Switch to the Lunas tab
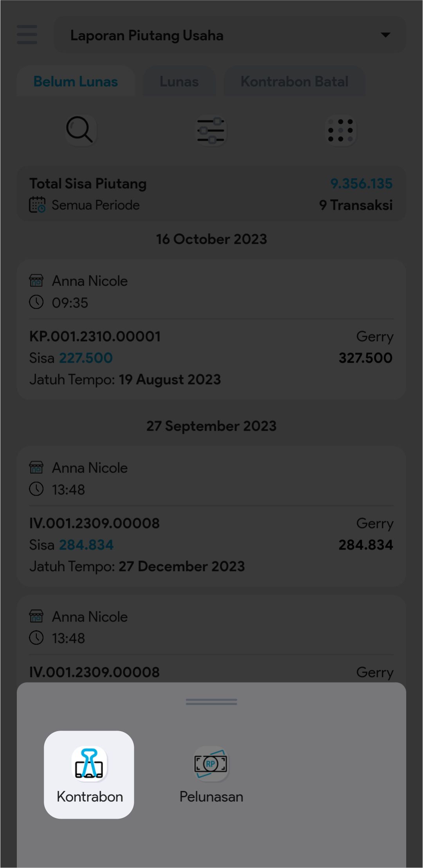This screenshot has width=423, height=868. click(x=179, y=82)
